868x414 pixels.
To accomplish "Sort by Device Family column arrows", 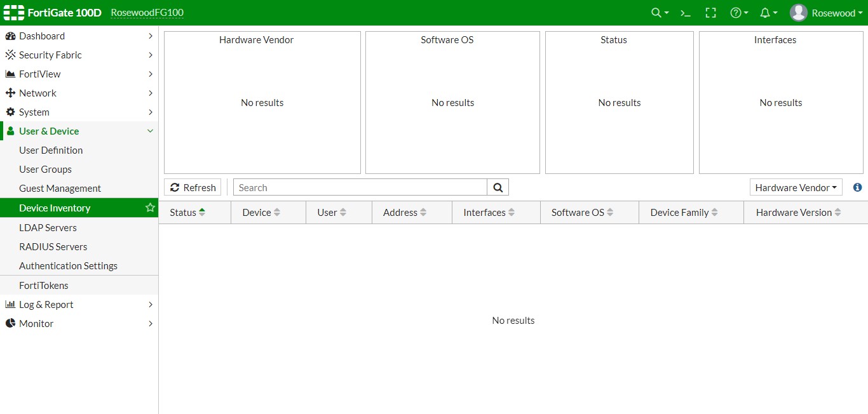I will click(x=715, y=213).
